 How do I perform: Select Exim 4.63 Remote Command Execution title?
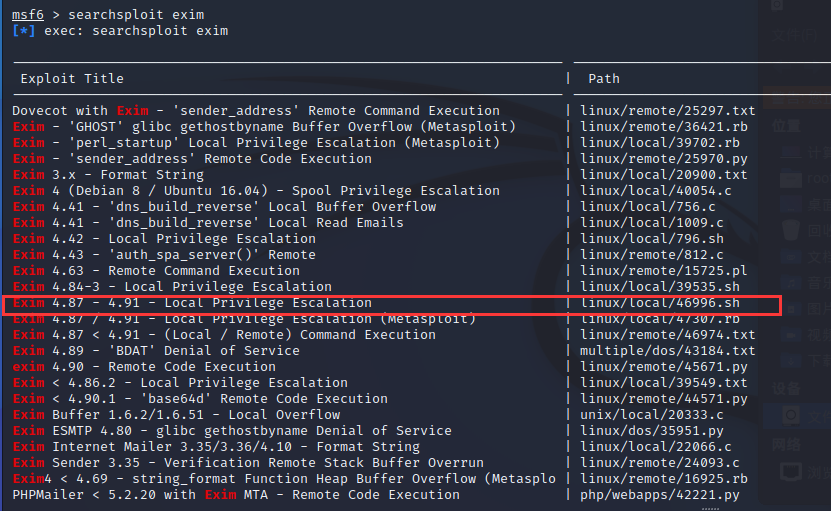coord(156,271)
